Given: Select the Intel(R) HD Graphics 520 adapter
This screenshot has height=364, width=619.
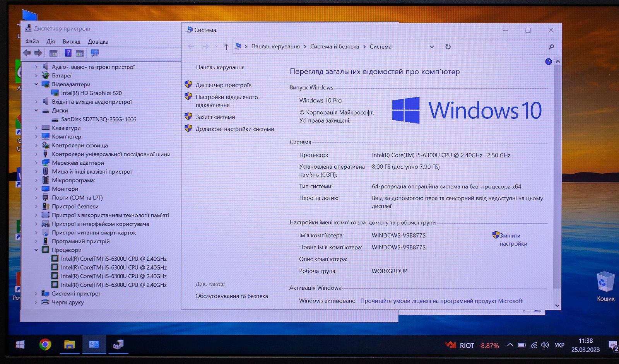Looking at the screenshot, I should pos(91,93).
